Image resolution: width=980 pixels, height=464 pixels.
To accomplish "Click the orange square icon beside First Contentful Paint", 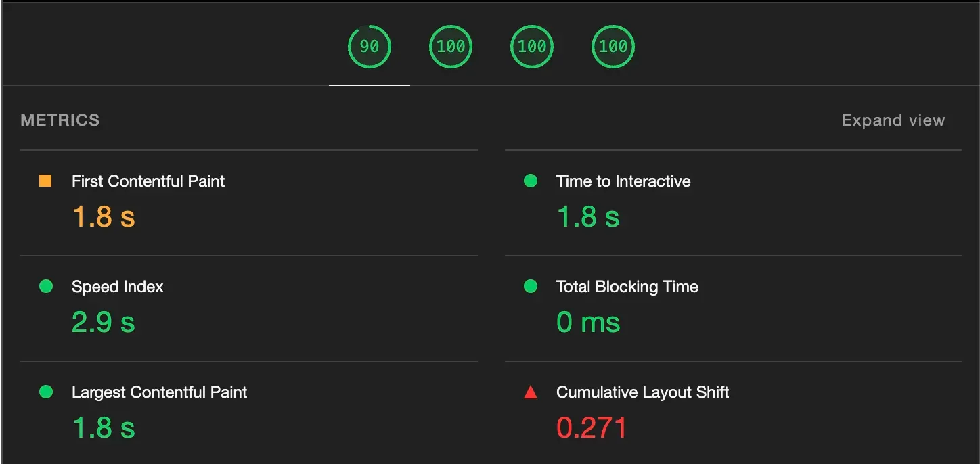I will 46,181.
